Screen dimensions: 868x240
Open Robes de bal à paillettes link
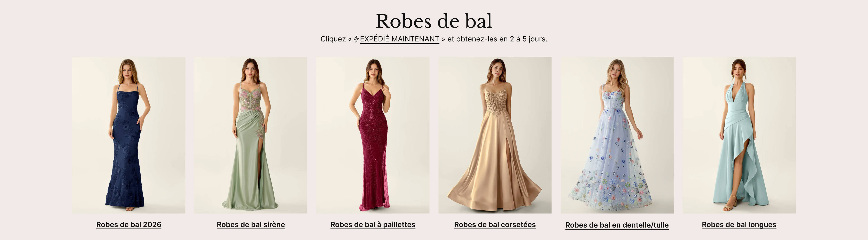(373, 224)
